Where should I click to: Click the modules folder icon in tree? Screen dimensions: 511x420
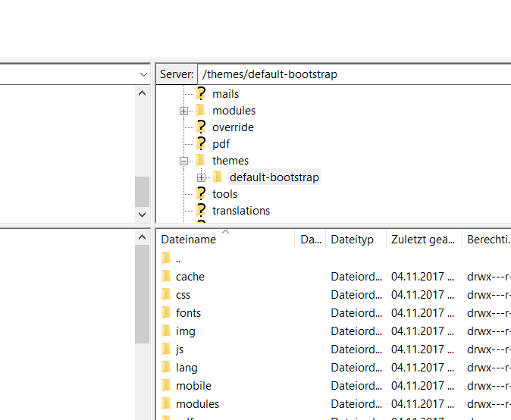point(200,111)
